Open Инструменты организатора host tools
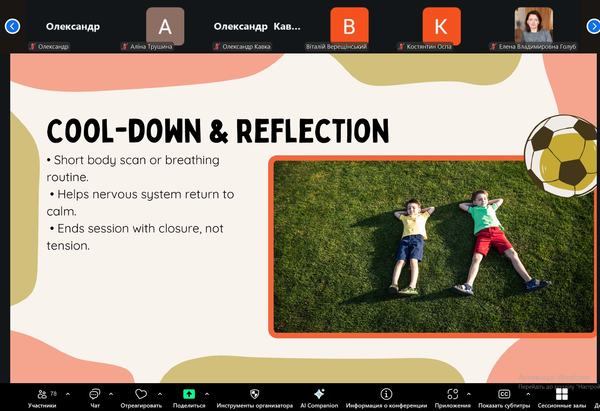The width and height of the screenshot is (600, 411). pos(254,395)
